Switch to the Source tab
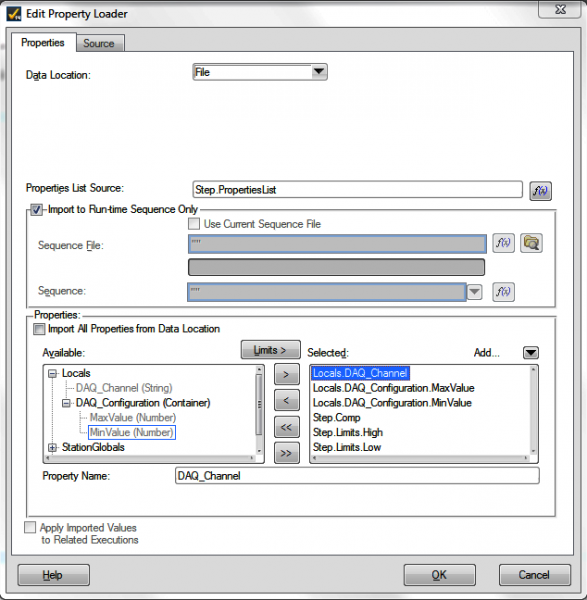This screenshot has height=600, width=587. tap(99, 43)
